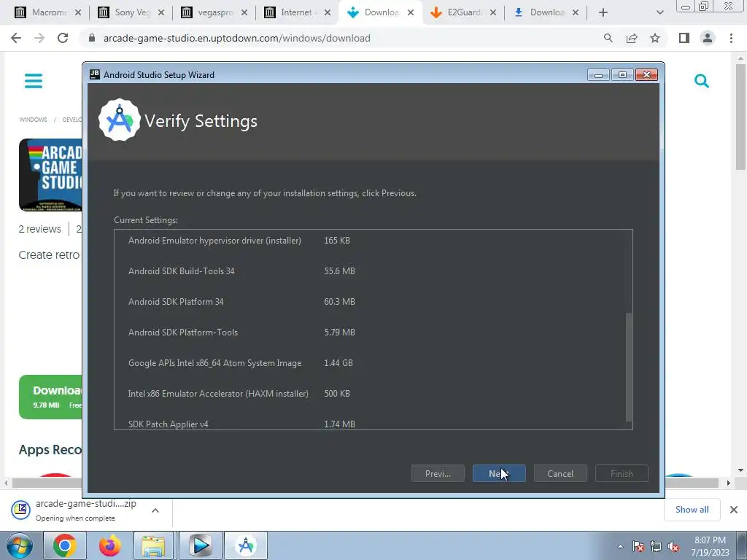
Task: Click Chrome icon in taskbar
Action: click(x=65, y=545)
